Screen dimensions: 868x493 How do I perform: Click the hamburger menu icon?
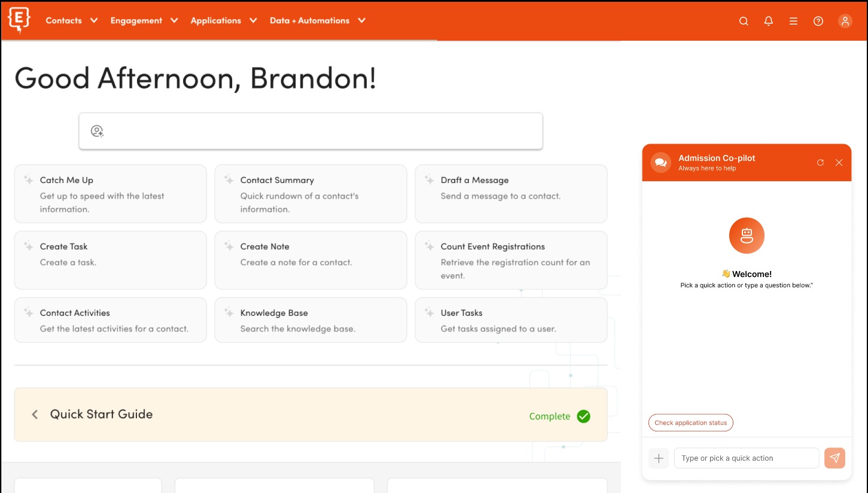794,21
